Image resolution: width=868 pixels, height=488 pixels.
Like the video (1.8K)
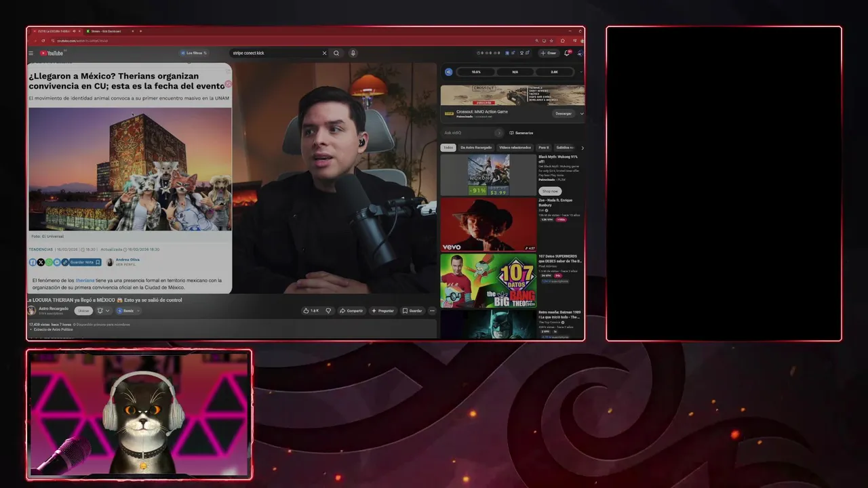click(x=310, y=310)
